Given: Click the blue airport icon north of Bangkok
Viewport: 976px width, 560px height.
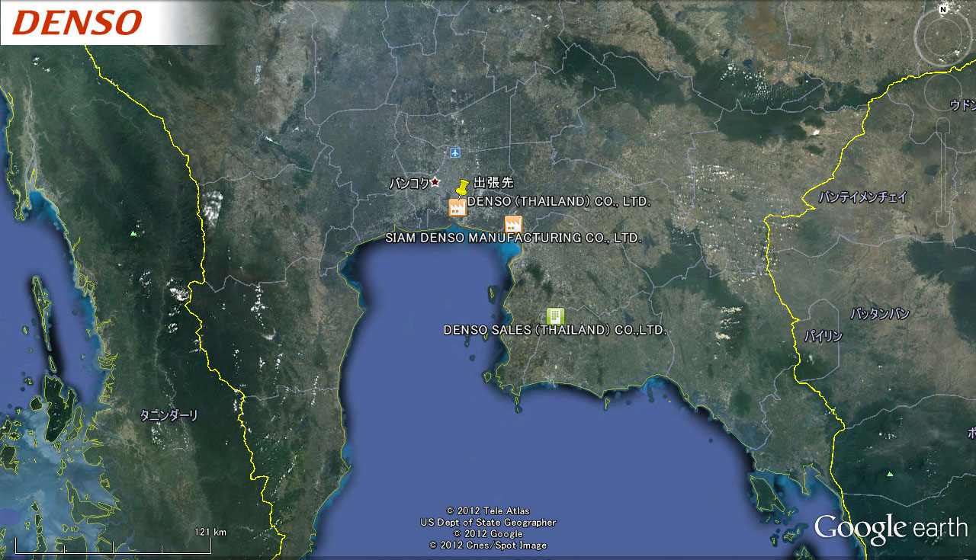Looking at the screenshot, I should tap(455, 153).
